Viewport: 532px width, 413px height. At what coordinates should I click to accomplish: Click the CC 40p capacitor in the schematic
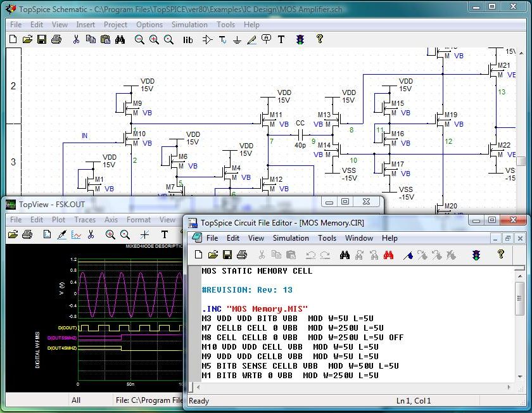[x=300, y=134]
